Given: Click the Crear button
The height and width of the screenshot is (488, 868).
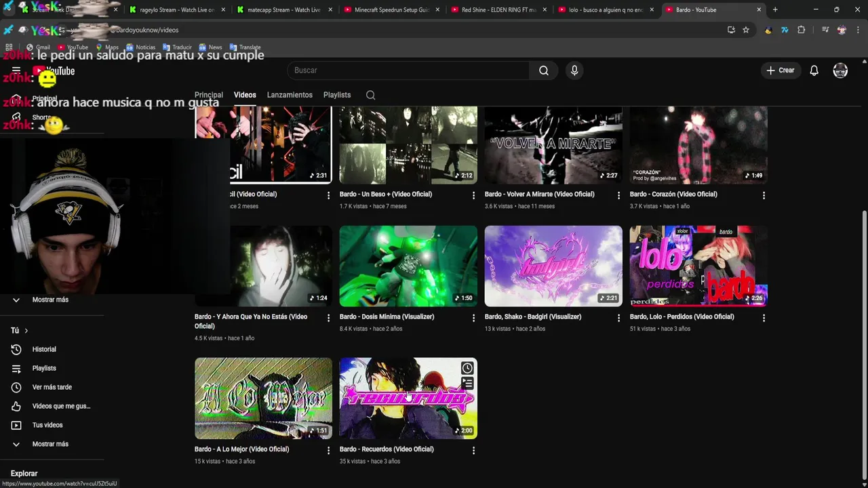Looking at the screenshot, I should pos(780,70).
